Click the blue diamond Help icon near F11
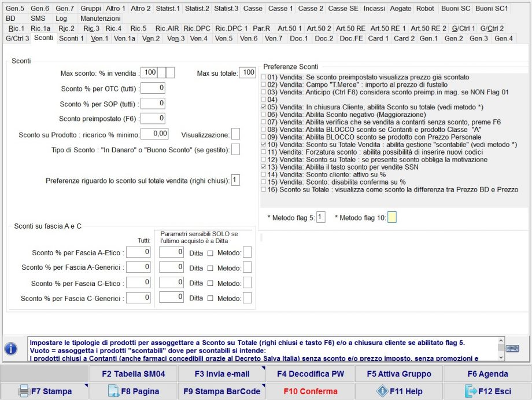 [x=383, y=391]
